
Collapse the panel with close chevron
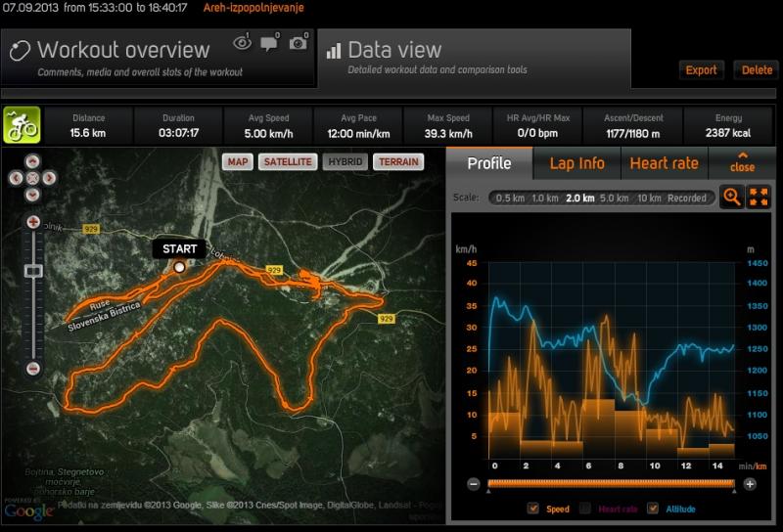click(x=742, y=161)
